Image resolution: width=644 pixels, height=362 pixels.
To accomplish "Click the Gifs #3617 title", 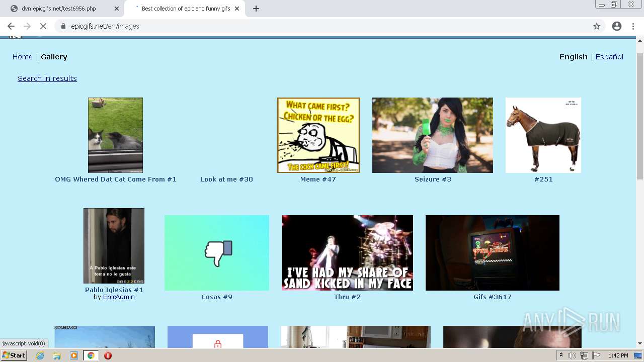I will coord(493,297).
